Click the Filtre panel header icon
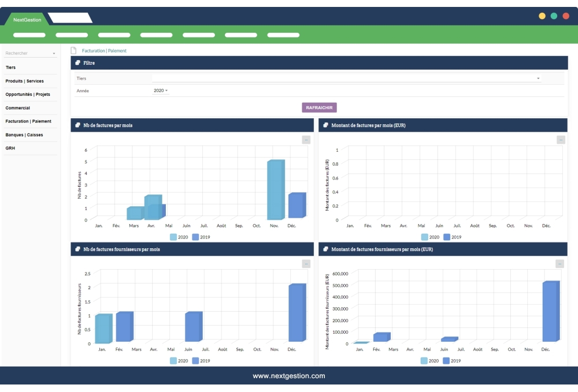The width and height of the screenshot is (578, 392). tap(78, 63)
